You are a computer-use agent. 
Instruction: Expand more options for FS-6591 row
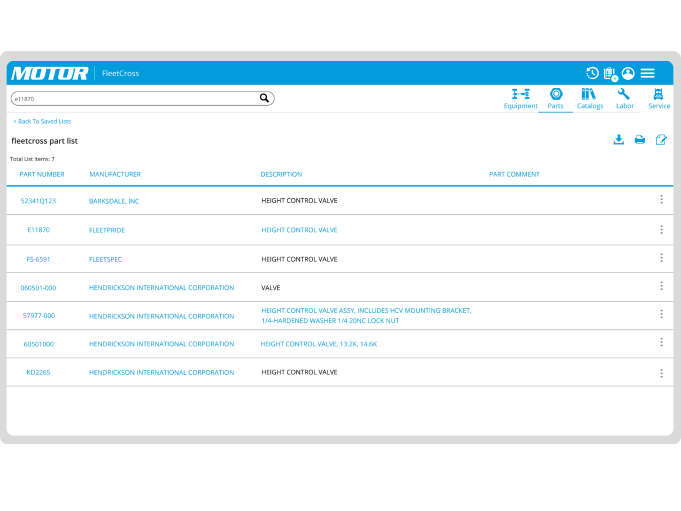pyautogui.click(x=661, y=258)
